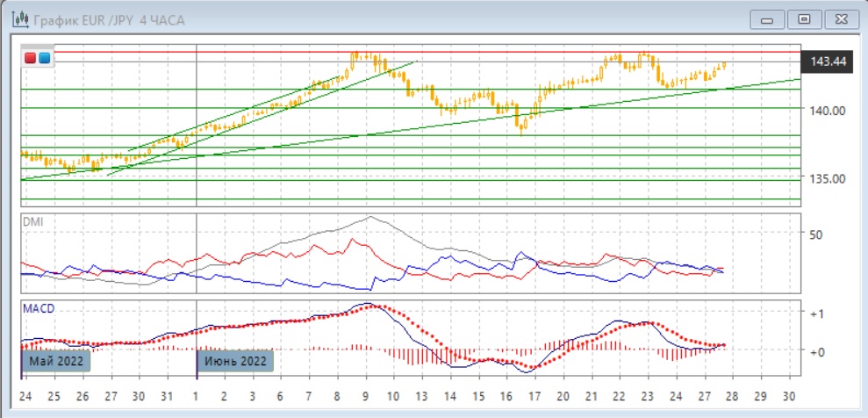Minimize the EUR/JPY chart window

[767, 19]
